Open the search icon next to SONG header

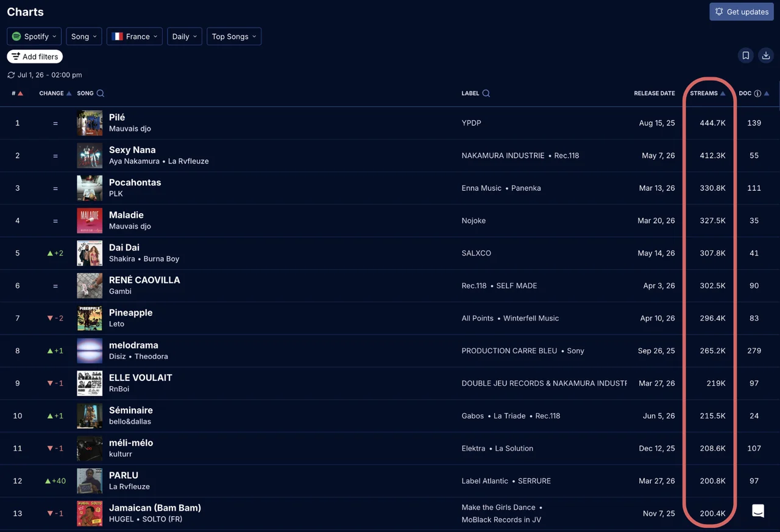pyautogui.click(x=101, y=93)
